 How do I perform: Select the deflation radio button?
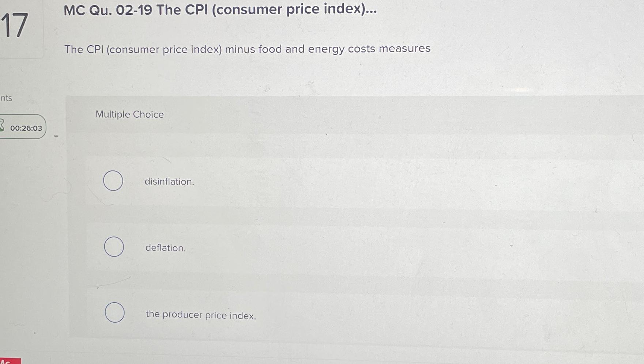pos(113,247)
